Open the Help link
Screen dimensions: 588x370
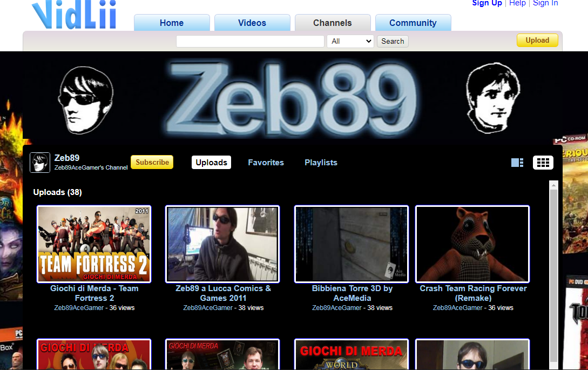tap(517, 3)
